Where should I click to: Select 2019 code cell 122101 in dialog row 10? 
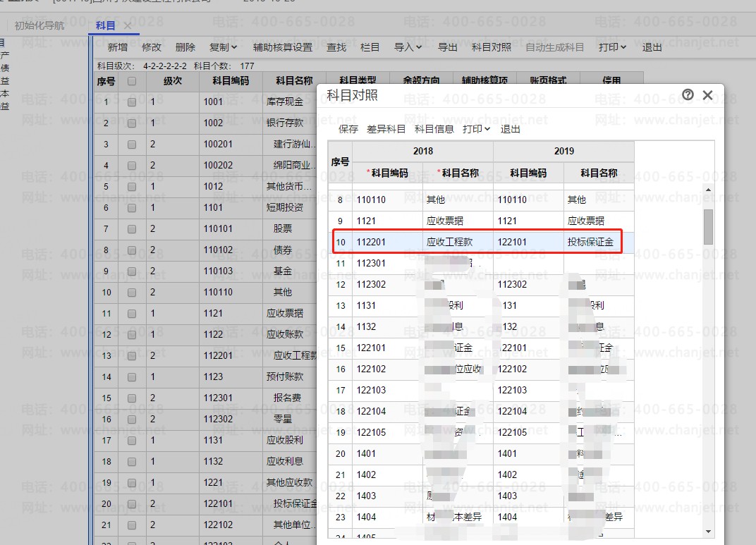[x=528, y=242]
